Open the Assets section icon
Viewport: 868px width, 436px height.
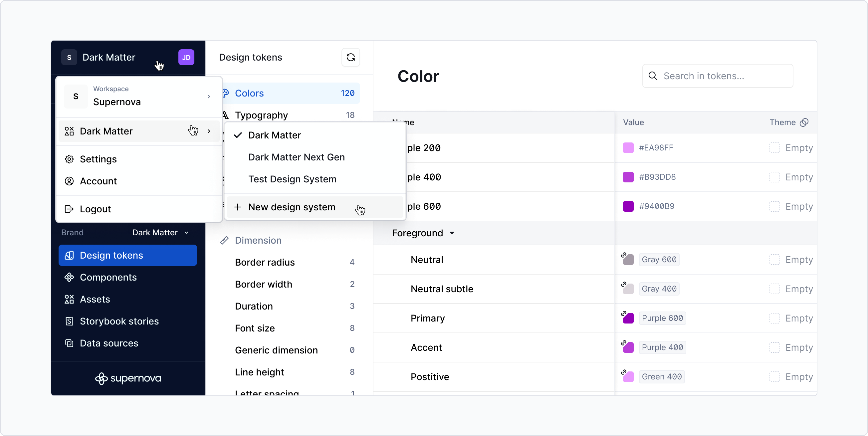70,299
